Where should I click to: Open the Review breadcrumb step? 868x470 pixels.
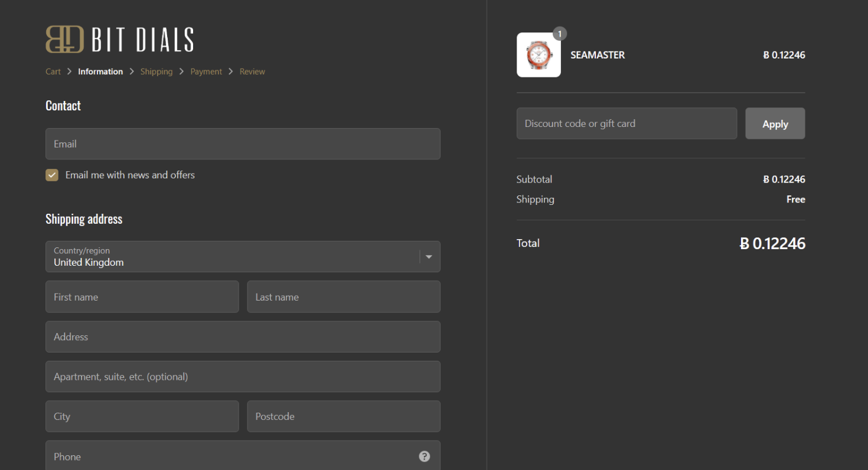point(252,71)
